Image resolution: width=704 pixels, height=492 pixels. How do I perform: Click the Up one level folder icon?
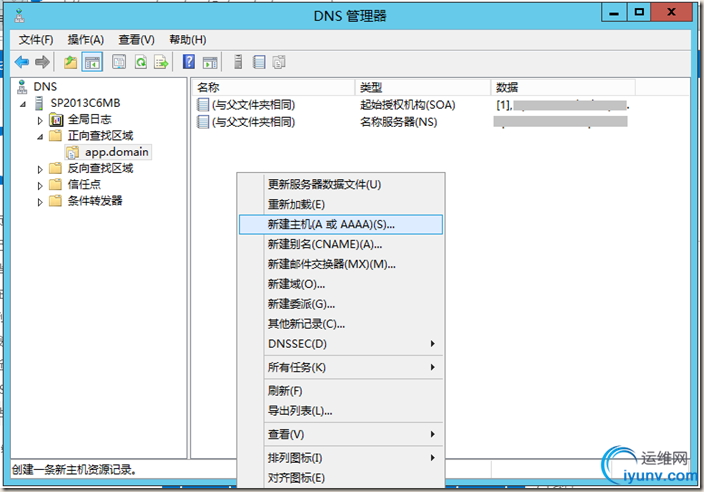tap(70, 62)
